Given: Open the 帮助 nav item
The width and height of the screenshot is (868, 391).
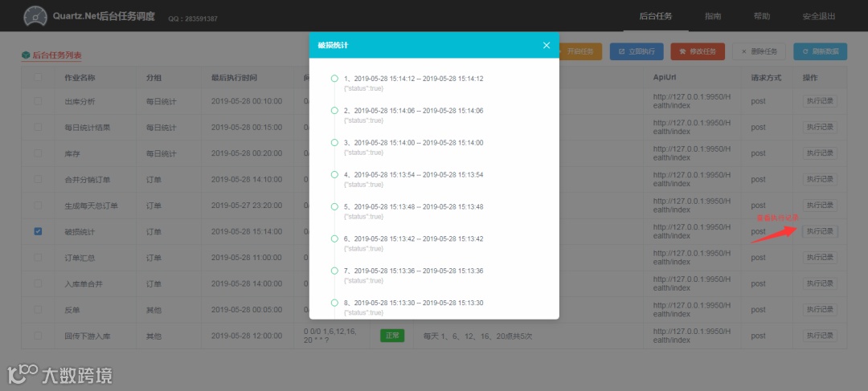Looking at the screenshot, I should 762,16.
